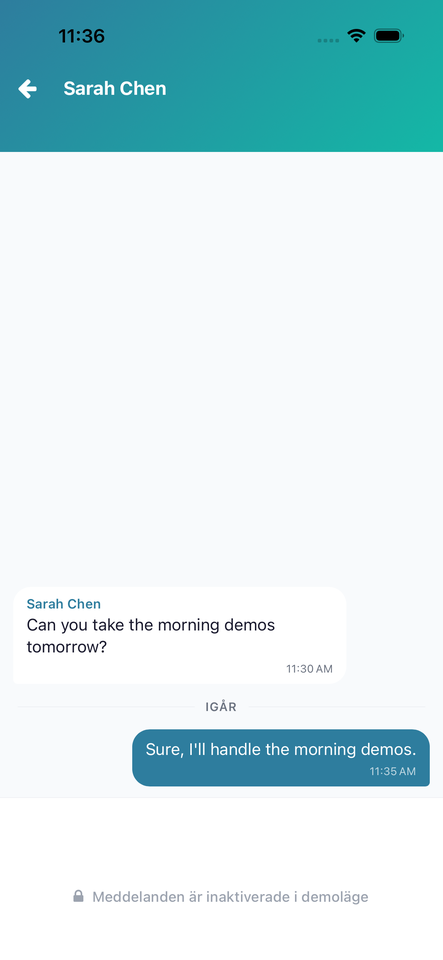Image resolution: width=443 pixels, height=960 pixels.
Task: Tap 'Meddelanden är inaktiverade i demoläge' notice
Action: click(230, 897)
